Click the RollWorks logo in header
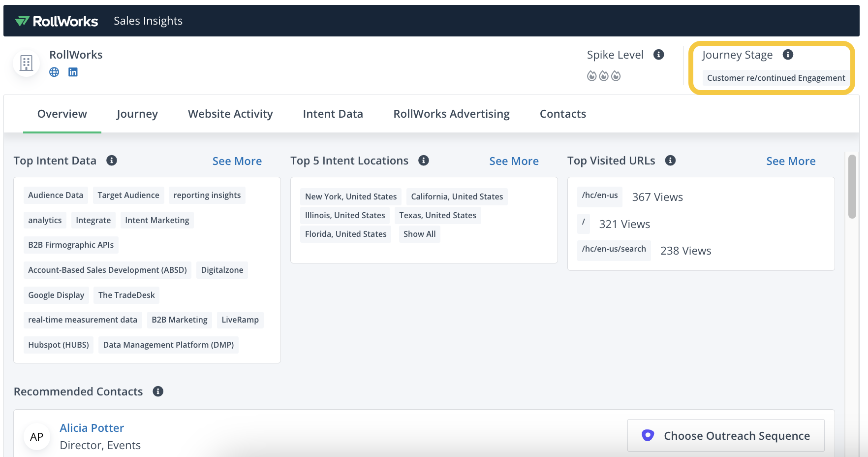 [x=57, y=21]
